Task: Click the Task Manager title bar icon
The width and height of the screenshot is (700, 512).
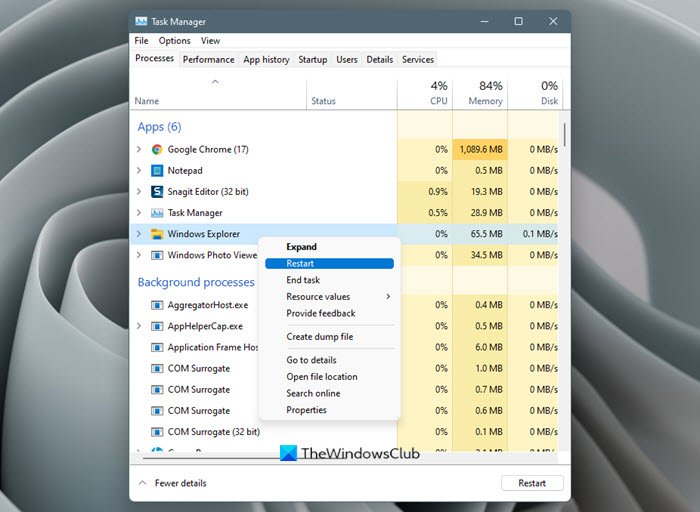Action: (x=141, y=21)
